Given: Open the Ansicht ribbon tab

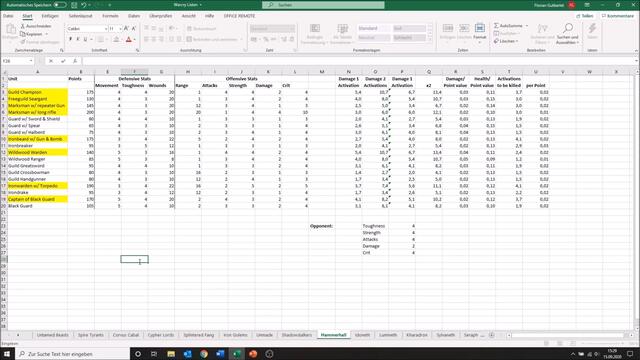Looking at the screenshot, I should coord(189,16).
